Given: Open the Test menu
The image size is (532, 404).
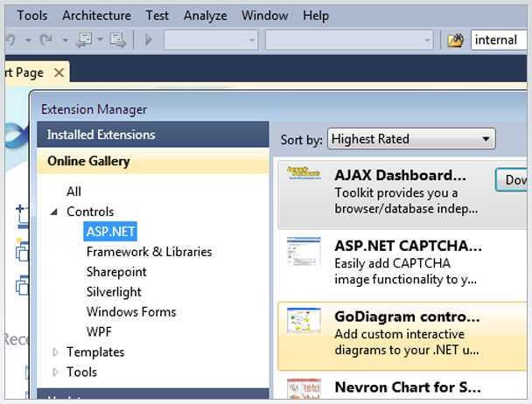Looking at the screenshot, I should pyautogui.click(x=157, y=16).
